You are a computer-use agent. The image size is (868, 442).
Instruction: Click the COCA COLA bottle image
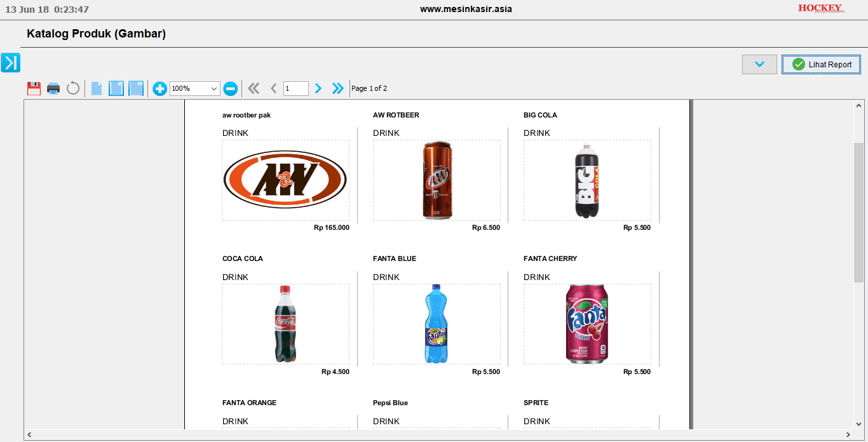pos(286,324)
